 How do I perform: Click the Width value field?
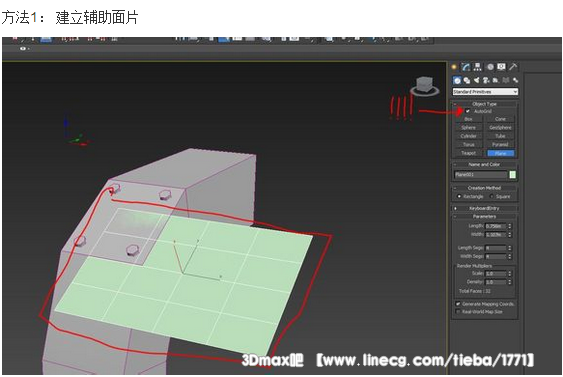click(495, 234)
